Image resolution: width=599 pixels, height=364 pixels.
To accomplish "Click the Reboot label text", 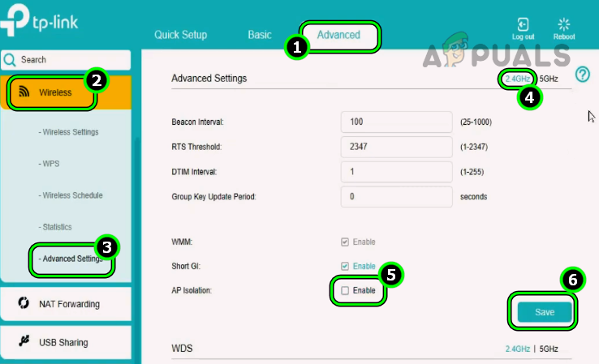I will [x=564, y=36].
